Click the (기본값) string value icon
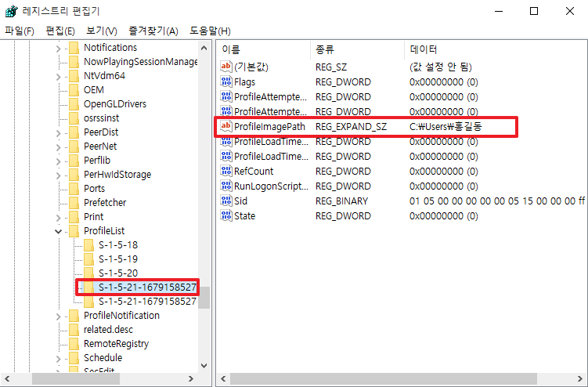The image size is (588, 387). [226, 67]
